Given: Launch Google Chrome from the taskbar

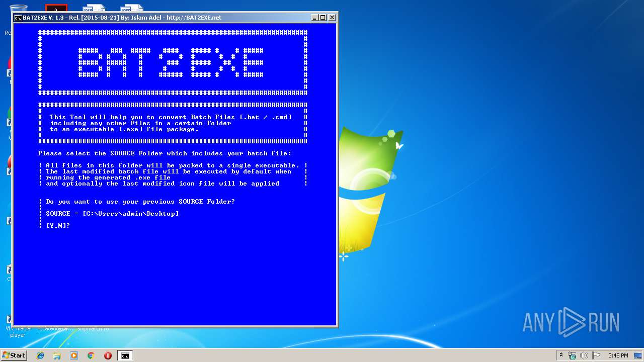Looking at the screenshot, I should (91, 355).
